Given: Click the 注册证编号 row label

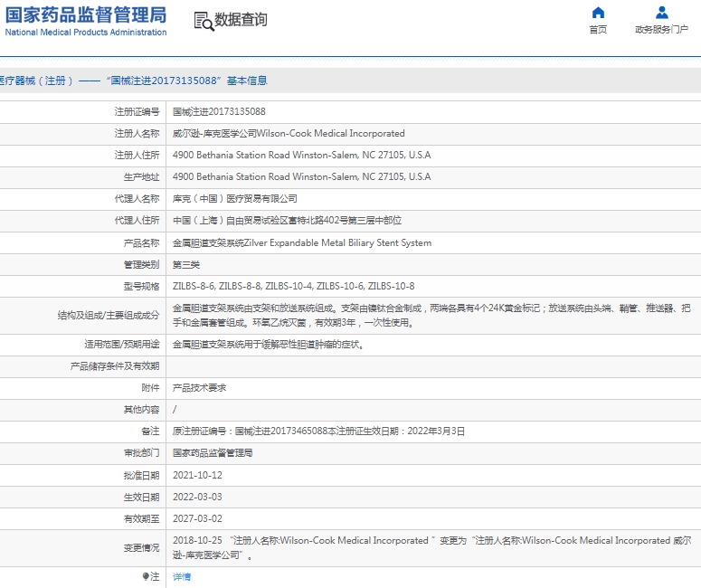Looking at the screenshot, I should [137, 111].
